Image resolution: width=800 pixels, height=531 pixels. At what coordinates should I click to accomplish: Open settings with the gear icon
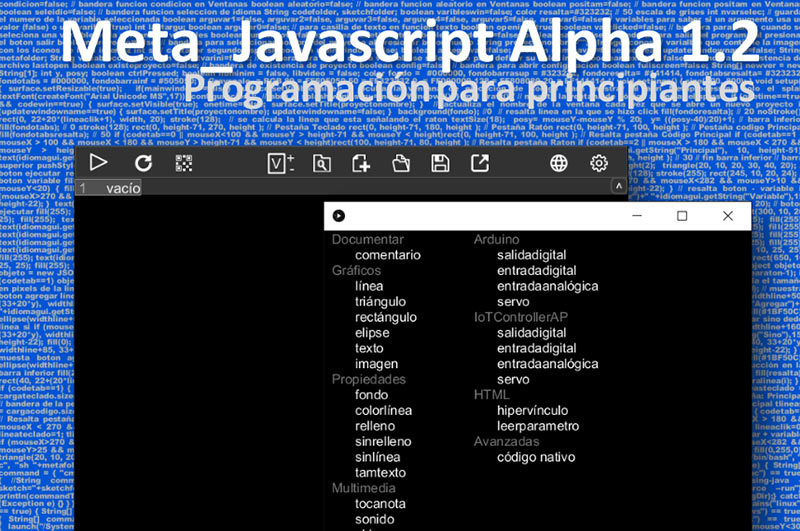(x=599, y=163)
